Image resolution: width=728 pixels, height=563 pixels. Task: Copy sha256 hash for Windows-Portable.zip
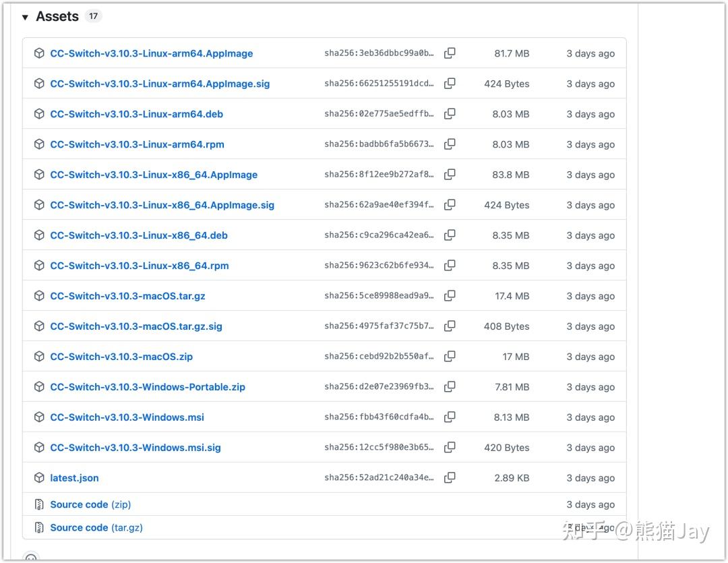point(450,387)
